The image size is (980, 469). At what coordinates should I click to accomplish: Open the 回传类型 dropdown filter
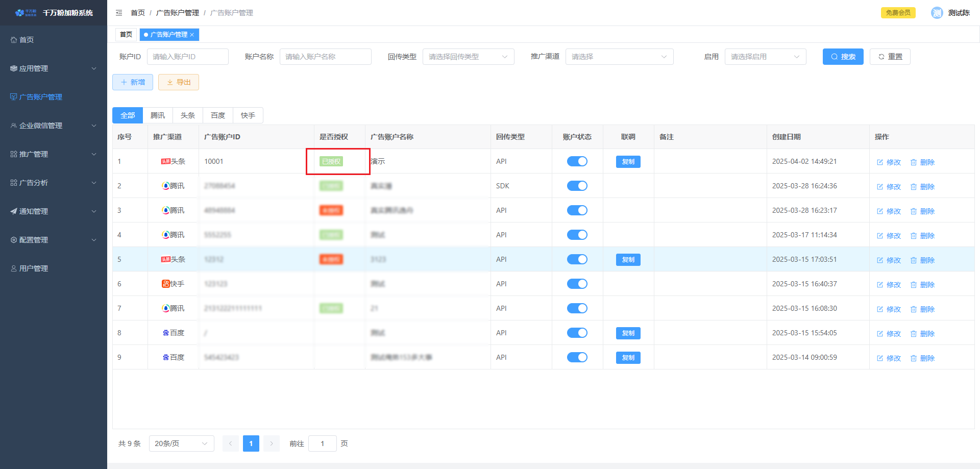468,57
